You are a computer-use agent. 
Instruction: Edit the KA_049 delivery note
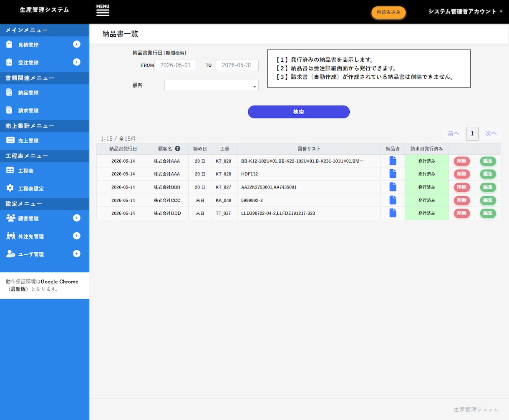tap(488, 200)
